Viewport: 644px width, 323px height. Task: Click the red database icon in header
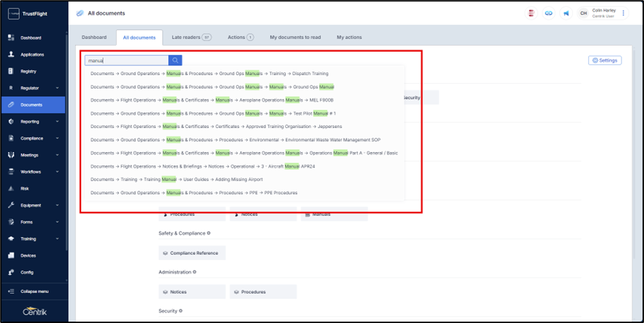tap(531, 13)
